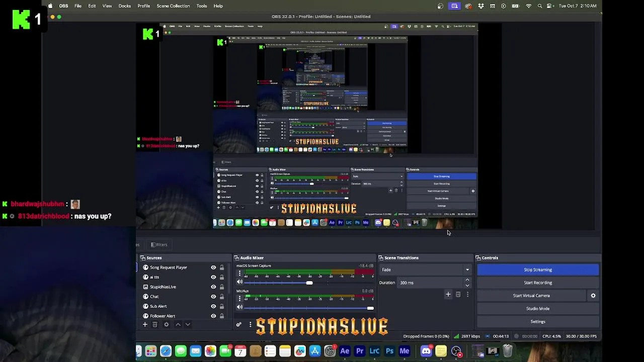Hide the StupidNasLive source
The width and height of the screenshot is (644, 362).
tap(213, 287)
